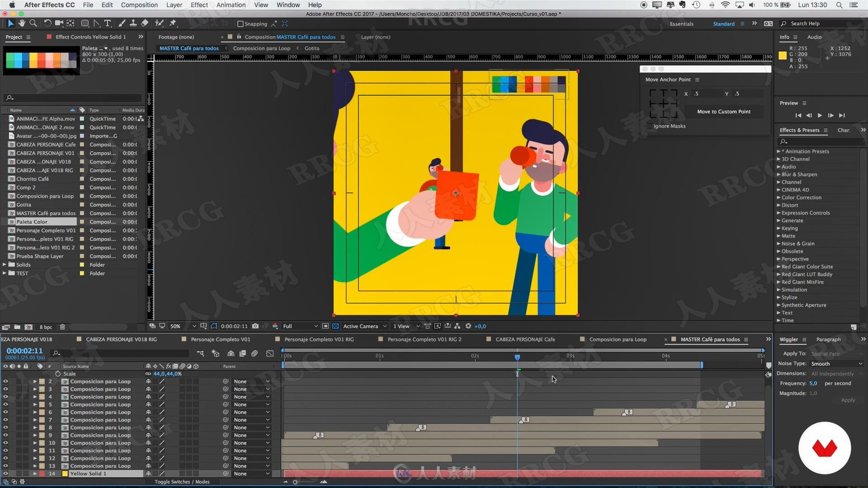This screenshot has height=488, width=868.
Task: Click the Composition Mini-Flowchart icon in timeline
Action: coord(200,353)
